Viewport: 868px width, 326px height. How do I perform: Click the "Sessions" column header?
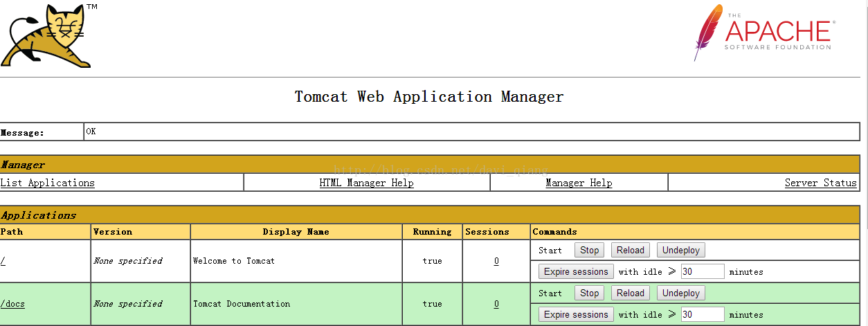(487, 232)
